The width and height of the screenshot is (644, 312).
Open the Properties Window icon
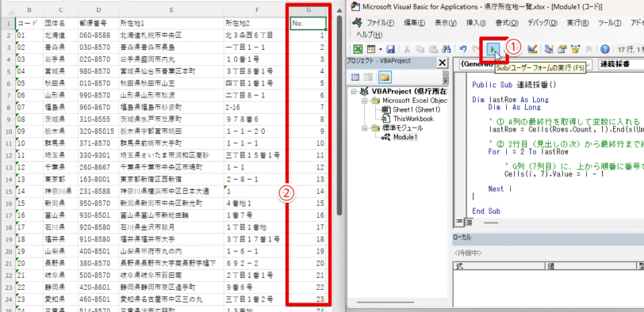[x=562, y=49]
